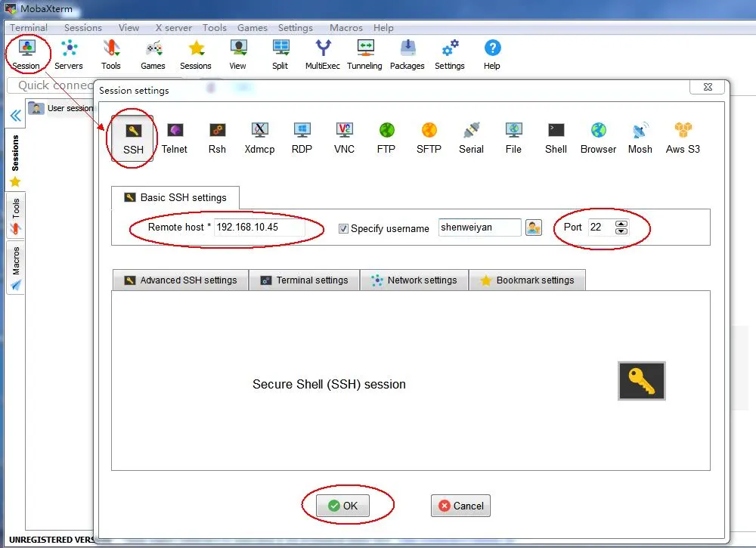Click the Port number field

click(602, 228)
